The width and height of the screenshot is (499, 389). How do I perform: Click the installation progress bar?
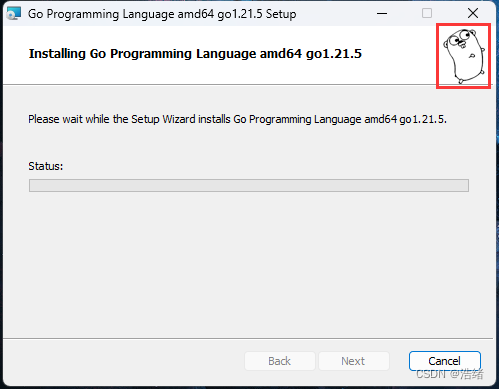coord(249,185)
